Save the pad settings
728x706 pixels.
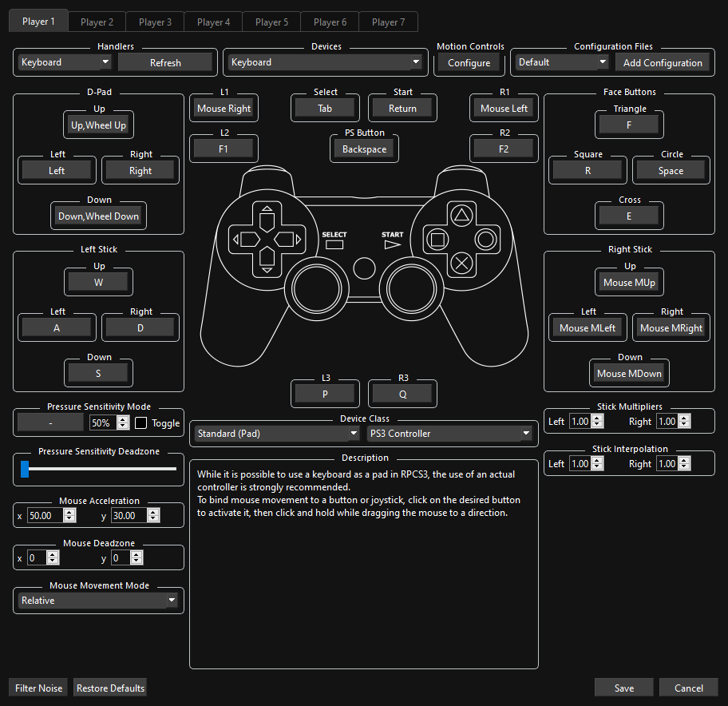click(624, 688)
